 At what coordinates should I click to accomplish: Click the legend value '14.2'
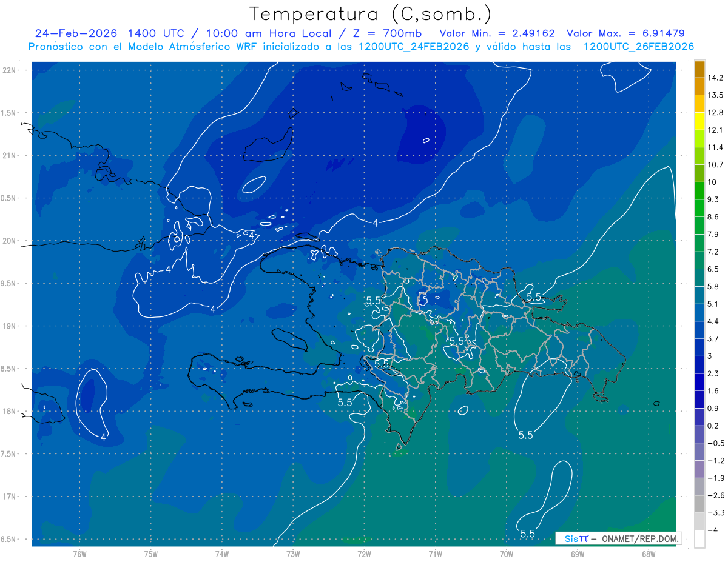tap(716, 78)
